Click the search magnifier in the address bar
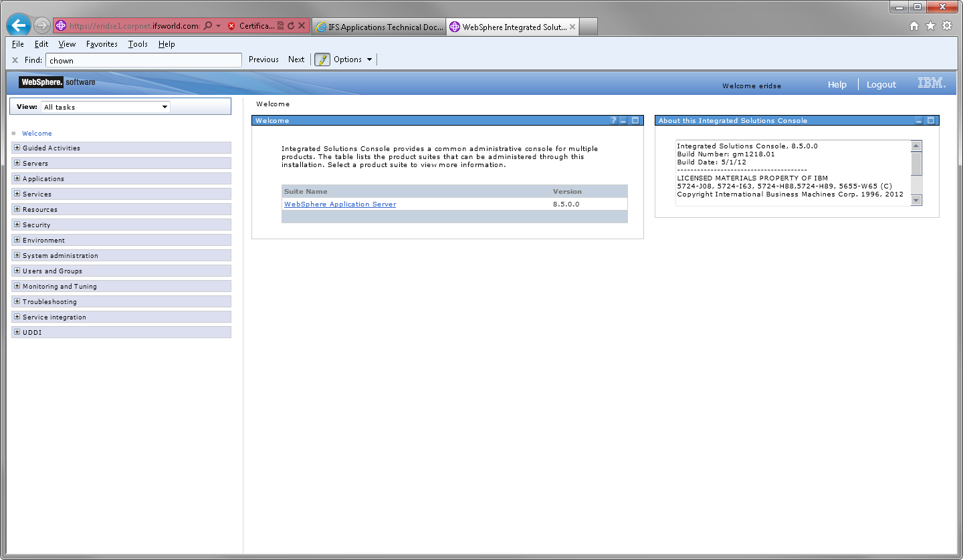963x560 pixels. click(x=207, y=25)
